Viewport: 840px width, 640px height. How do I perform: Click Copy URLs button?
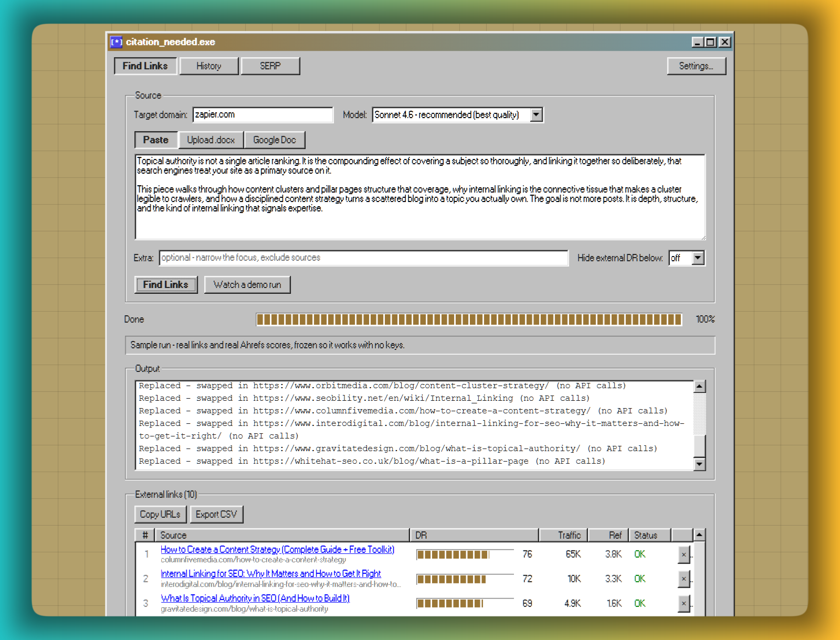point(160,515)
